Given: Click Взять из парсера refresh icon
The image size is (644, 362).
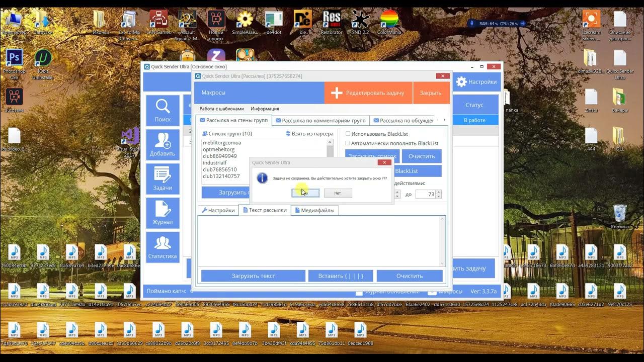Looking at the screenshot, I should point(288,134).
